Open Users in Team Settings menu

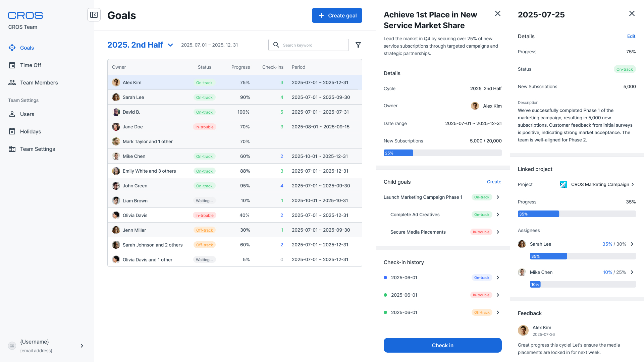[27, 114]
